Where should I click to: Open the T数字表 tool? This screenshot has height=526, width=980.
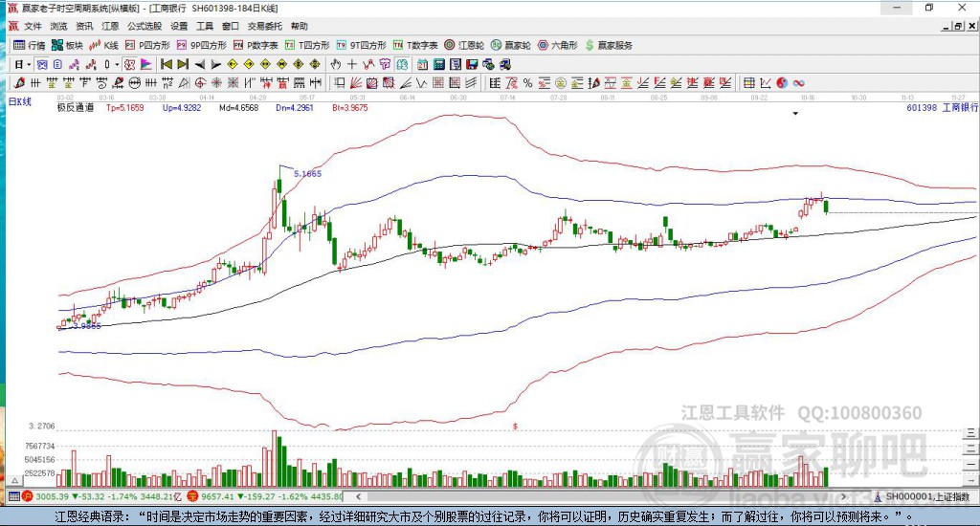coord(415,45)
